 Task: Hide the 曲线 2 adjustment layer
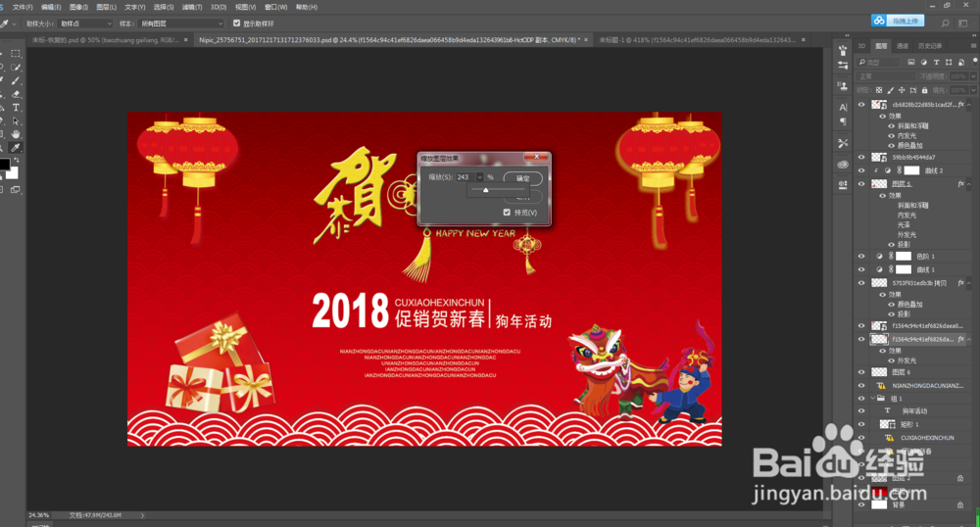861,170
